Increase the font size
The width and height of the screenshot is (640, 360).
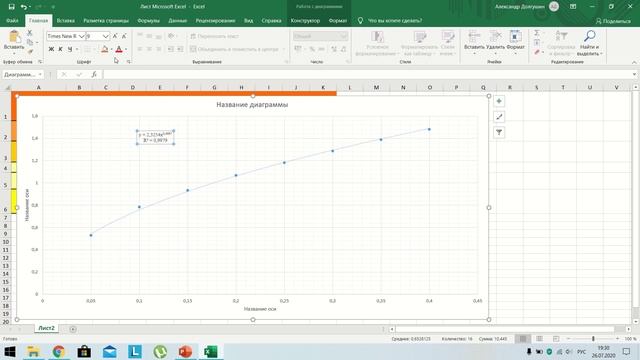pos(115,36)
